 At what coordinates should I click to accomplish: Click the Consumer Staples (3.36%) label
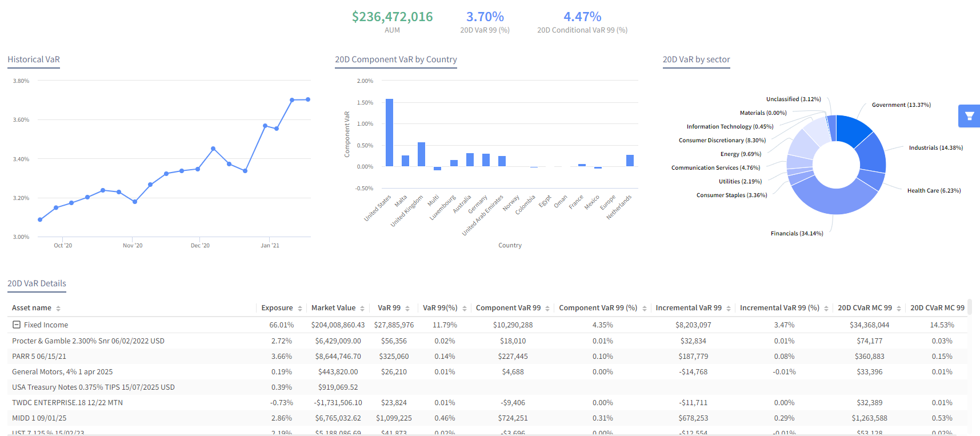731,195
